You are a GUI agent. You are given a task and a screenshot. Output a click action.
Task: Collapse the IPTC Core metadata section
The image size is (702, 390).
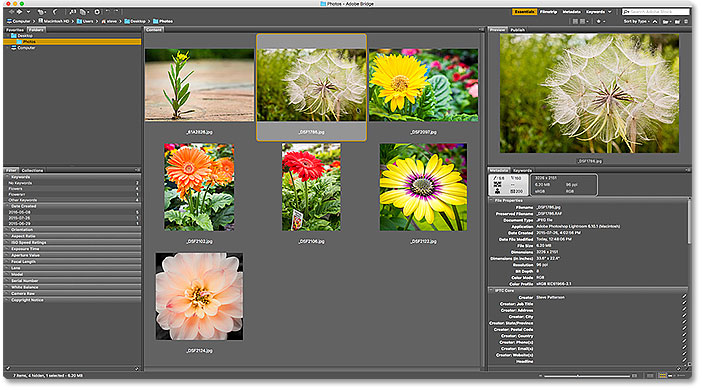(492, 291)
